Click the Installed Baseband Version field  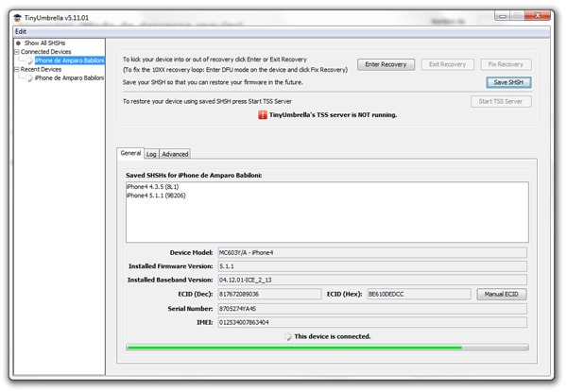pyautogui.click(x=372, y=280)
